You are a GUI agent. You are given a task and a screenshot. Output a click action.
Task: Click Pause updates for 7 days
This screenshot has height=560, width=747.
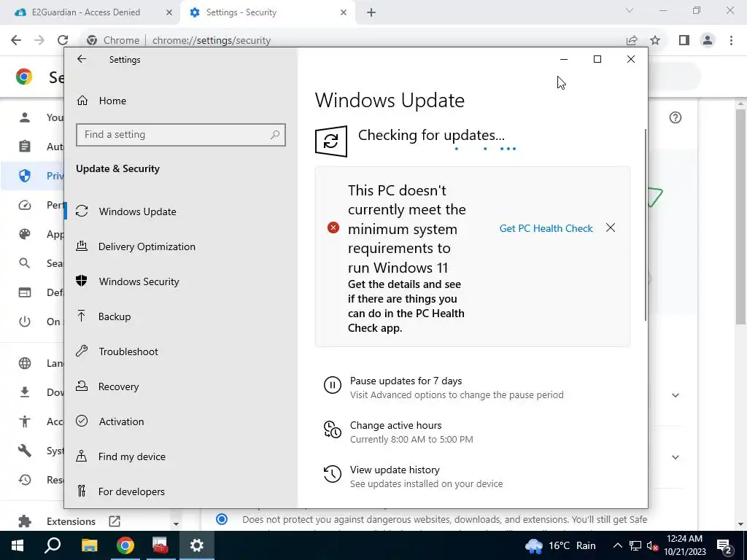click(406, 381)
